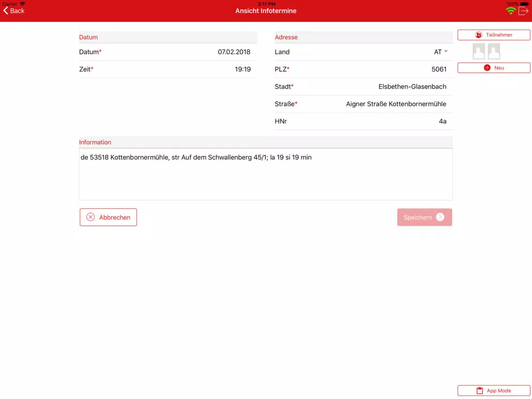Viewport: 532px width, 399px height.
Task: Cancel with the Abbrechen button
Action: pyautogui.click(x=108, y=217)
